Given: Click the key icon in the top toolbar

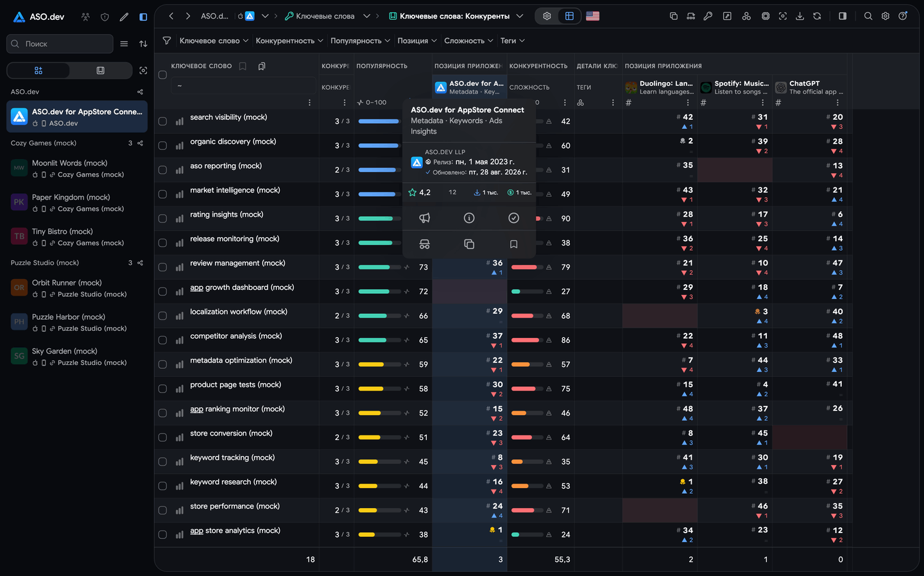Looking at the screenshot, I should click(x=708, y=16).
